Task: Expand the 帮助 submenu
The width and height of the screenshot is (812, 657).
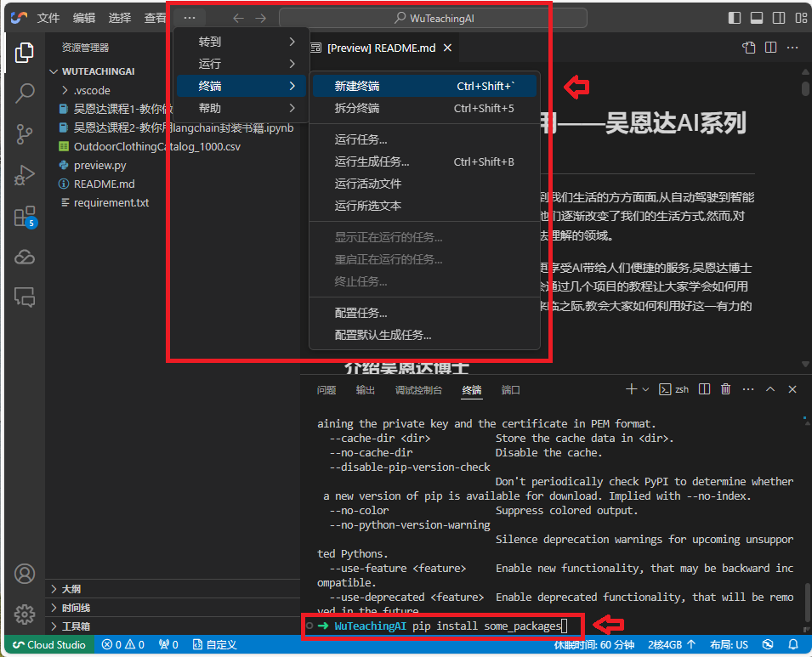Action: tap(241, 108)
